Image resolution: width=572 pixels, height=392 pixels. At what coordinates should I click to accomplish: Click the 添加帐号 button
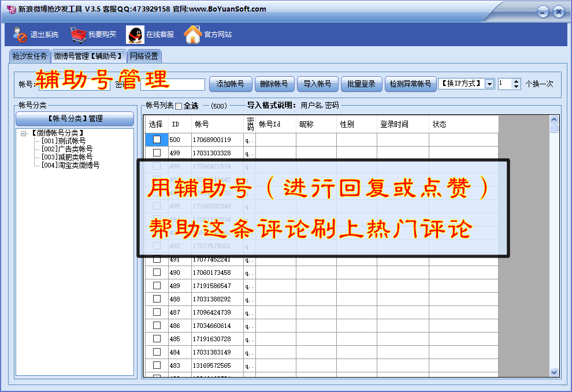[x=231, y=84]
